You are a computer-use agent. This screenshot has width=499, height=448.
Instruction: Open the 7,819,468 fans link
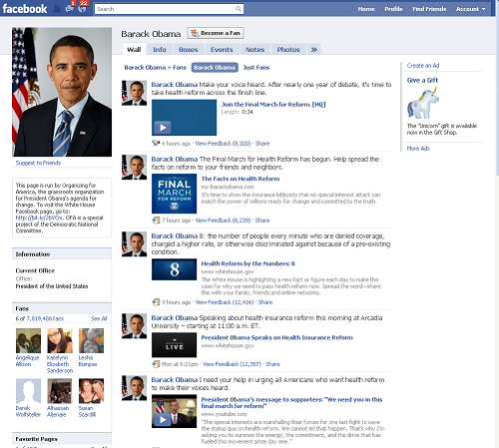coord(45,318)
